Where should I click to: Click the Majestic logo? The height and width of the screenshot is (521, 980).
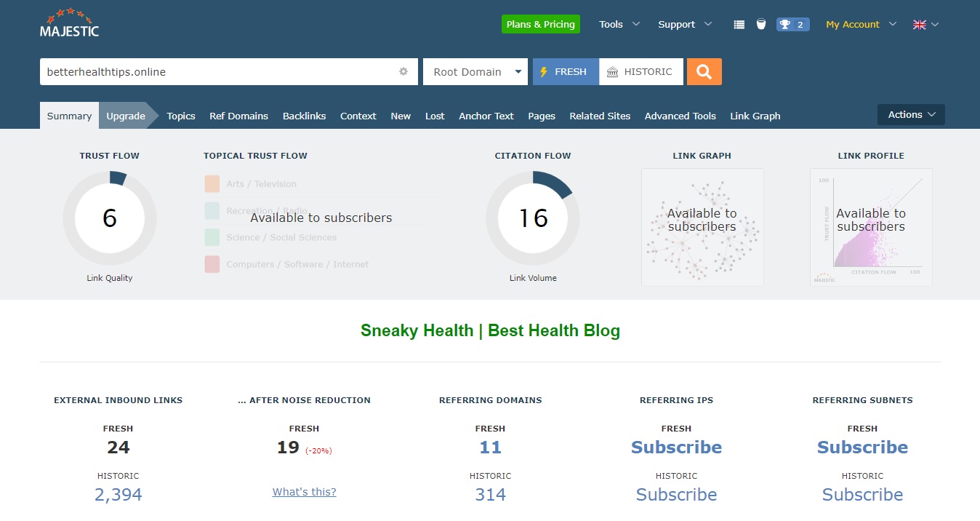[69, 23]
